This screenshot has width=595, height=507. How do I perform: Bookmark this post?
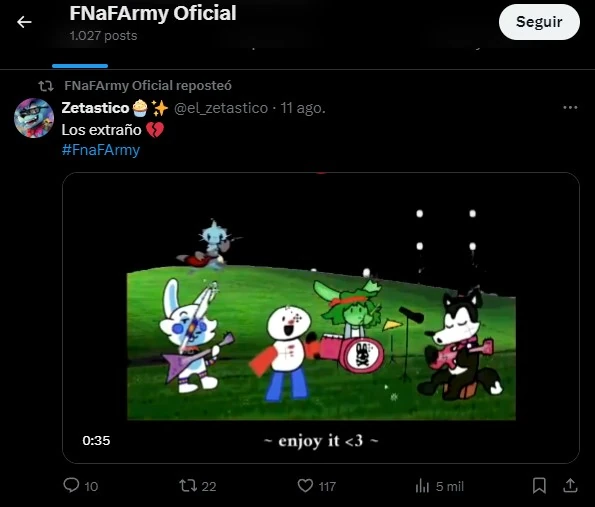tap(539, 485)
